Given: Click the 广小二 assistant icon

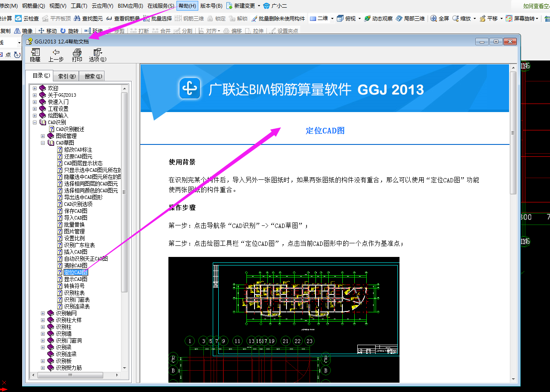Looking at the screenshot, I should click(266, 6).
